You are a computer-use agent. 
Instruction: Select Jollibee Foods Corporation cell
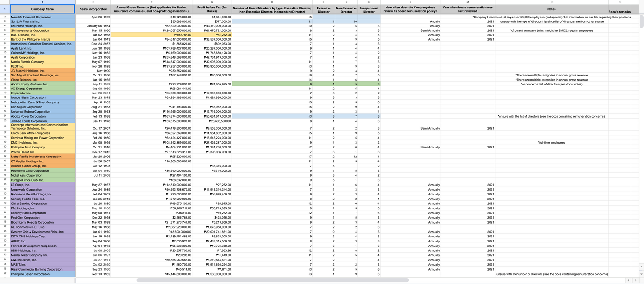[x=42, y=121]
